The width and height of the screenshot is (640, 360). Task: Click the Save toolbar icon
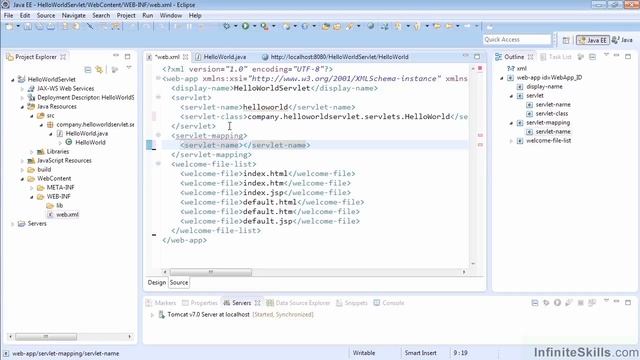[27, 27]
